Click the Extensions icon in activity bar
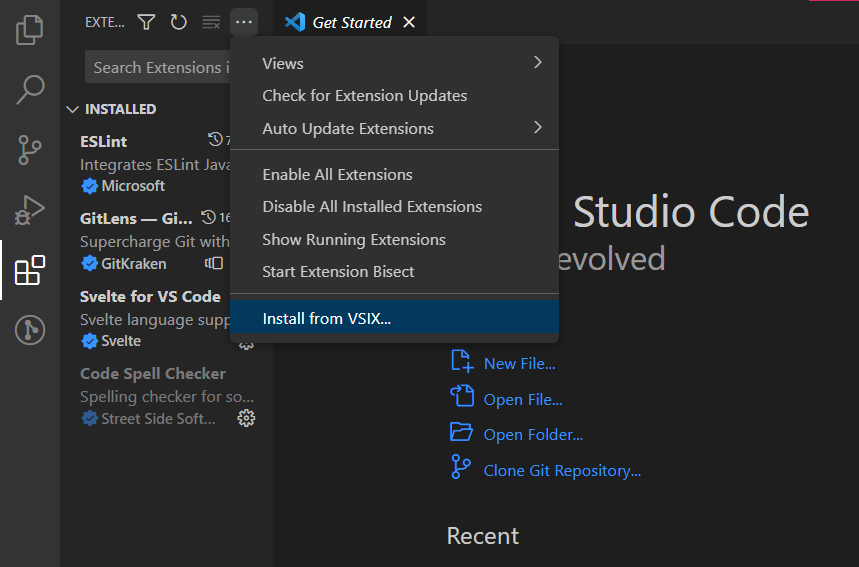Image resolution: width=859 pixels, height=567 pixels. [30, 270]
